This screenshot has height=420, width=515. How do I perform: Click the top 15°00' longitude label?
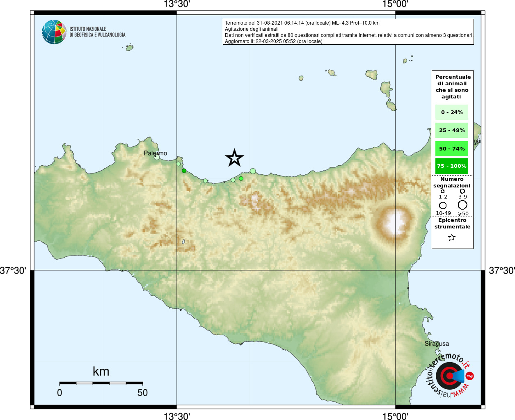[x=395, y=4]
